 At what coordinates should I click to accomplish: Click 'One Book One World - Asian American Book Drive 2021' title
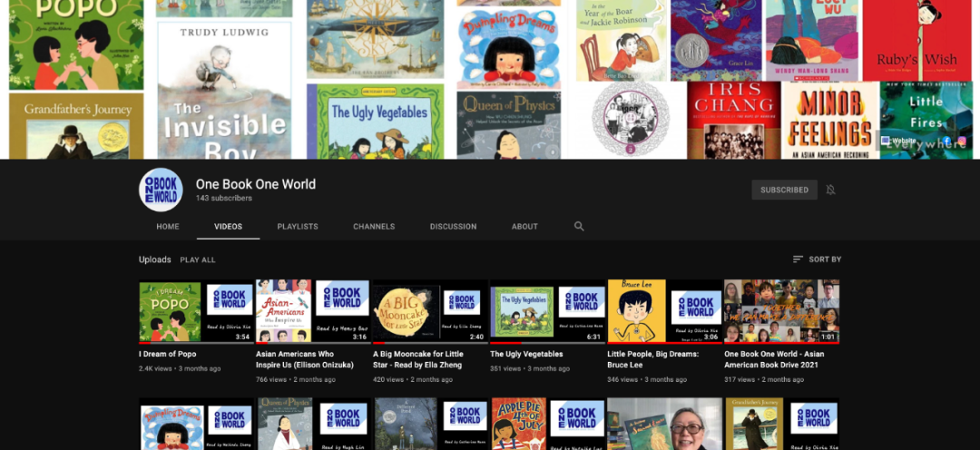pos(774,359)
